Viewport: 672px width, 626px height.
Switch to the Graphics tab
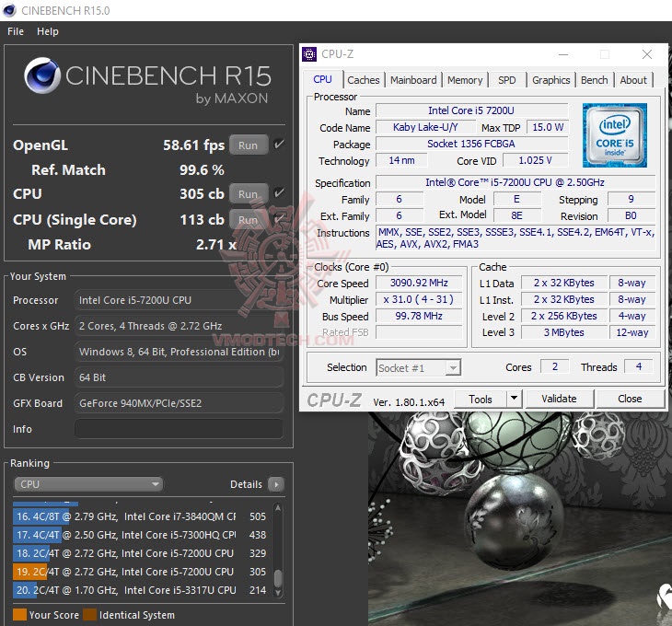click(x=551, y=80)
